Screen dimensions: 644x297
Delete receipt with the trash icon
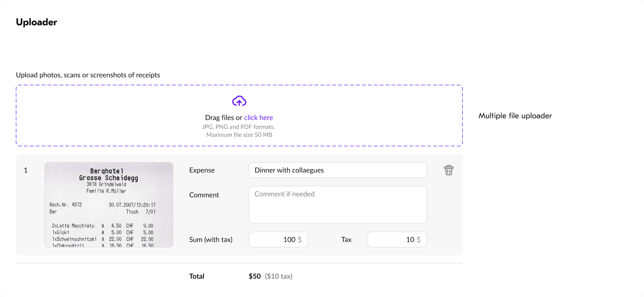click(x=449, y=170)
